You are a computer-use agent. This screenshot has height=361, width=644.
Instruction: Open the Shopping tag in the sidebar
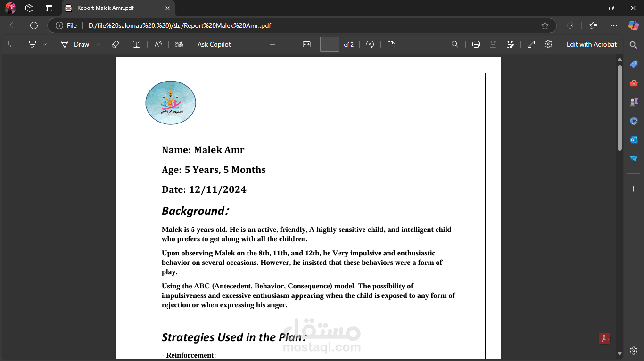tap(634, 64)
